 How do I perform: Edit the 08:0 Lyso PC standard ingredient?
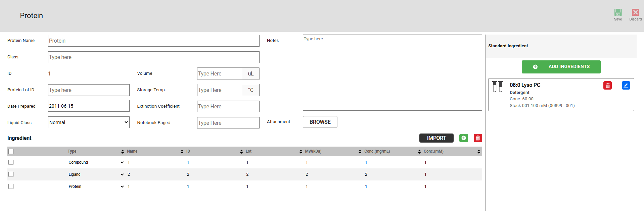coord(626,86)
